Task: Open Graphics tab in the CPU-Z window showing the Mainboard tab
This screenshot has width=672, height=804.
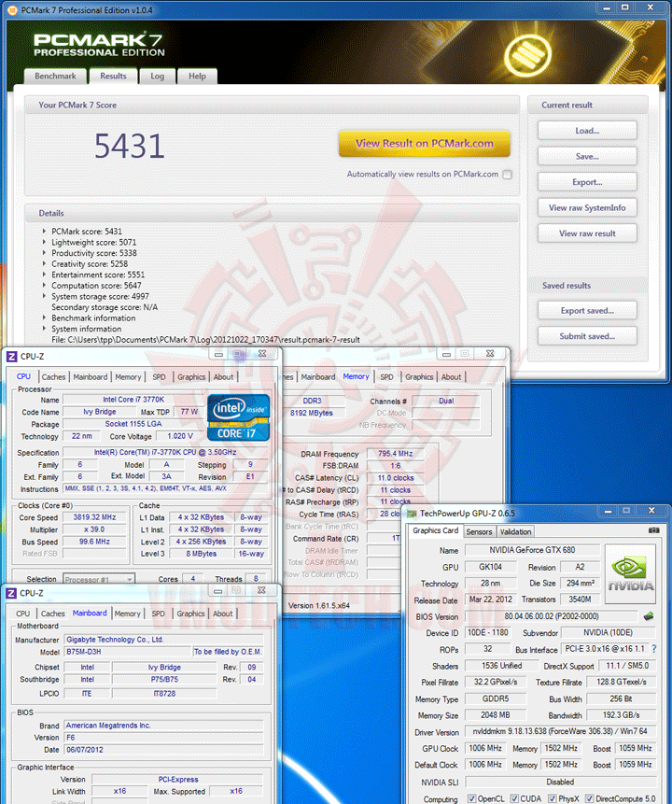Action: point(190,614)
